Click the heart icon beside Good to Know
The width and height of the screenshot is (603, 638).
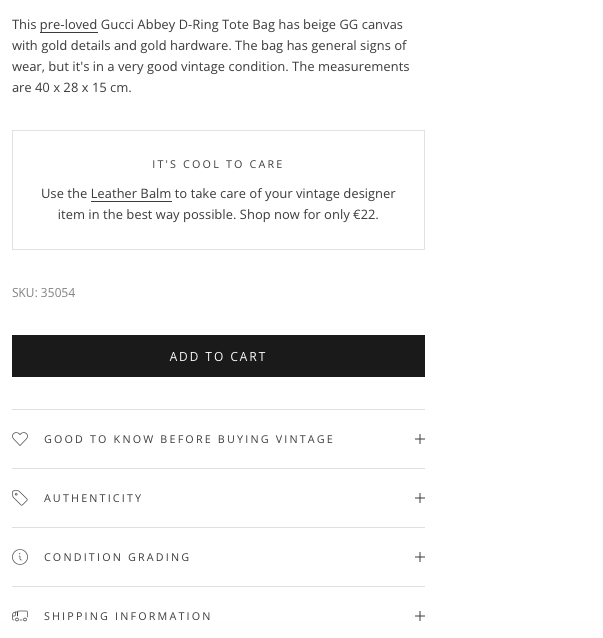click(x=20, y=439)
